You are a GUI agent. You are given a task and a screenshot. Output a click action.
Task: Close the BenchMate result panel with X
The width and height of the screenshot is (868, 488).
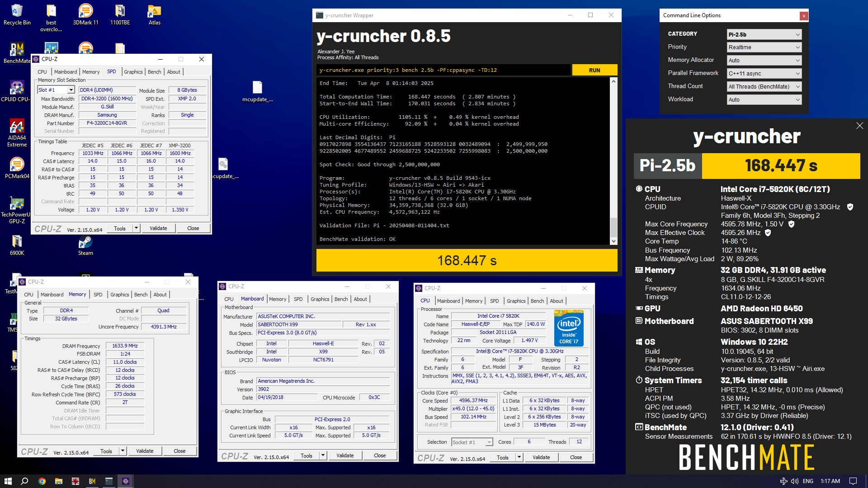pyautogui.click(x=859, y=126)
